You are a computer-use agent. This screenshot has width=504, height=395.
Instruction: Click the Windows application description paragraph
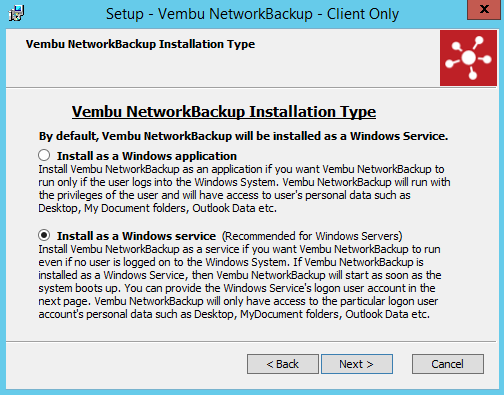click(244, 189)
